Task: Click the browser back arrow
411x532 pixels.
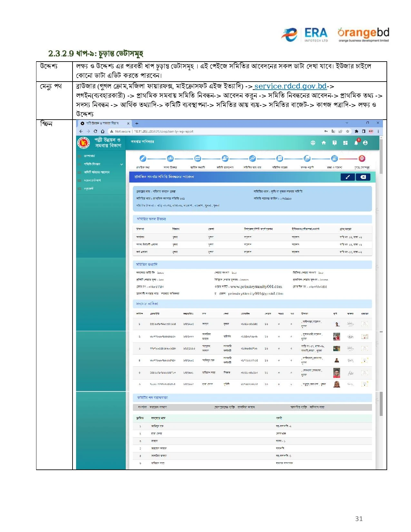Action: click(81, 131)
